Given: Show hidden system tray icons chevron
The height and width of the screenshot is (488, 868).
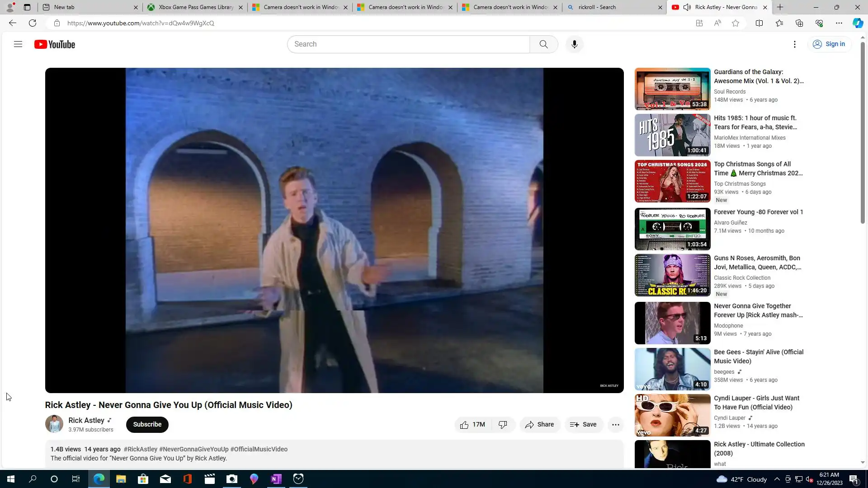Looking at the screenshot, I should tap(777, 479).
